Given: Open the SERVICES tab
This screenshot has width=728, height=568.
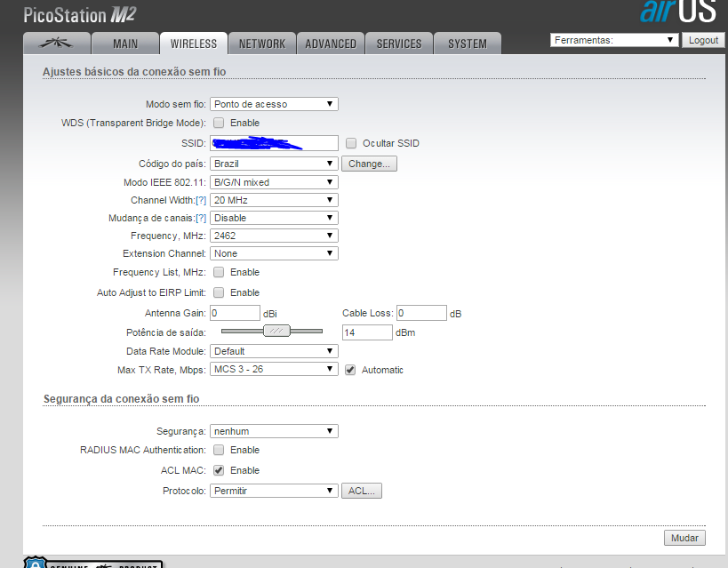Looking at the screenshot, I should point(399,44).
